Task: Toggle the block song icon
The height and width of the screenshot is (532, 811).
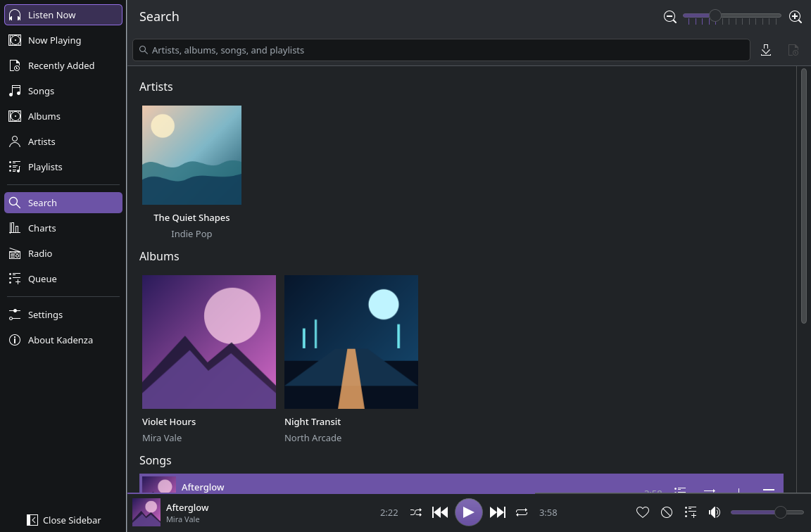Action: tap(667, 512)
